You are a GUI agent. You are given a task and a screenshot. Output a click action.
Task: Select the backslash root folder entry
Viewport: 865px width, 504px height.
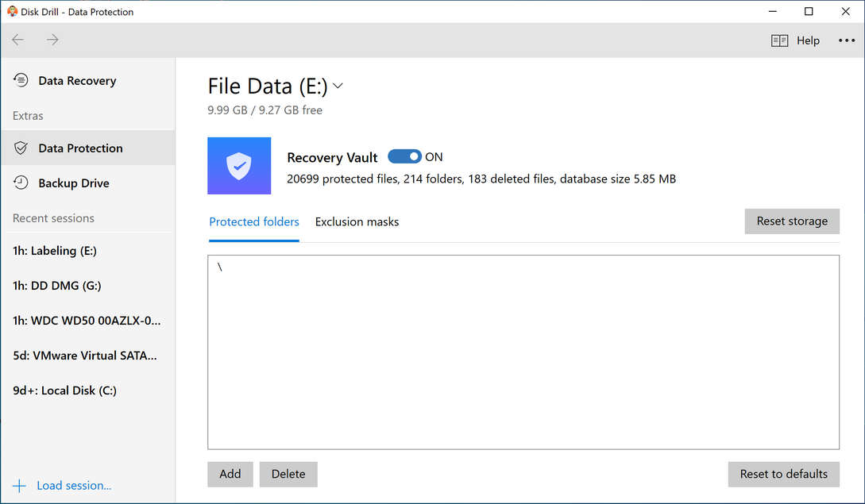pos(220,267)
